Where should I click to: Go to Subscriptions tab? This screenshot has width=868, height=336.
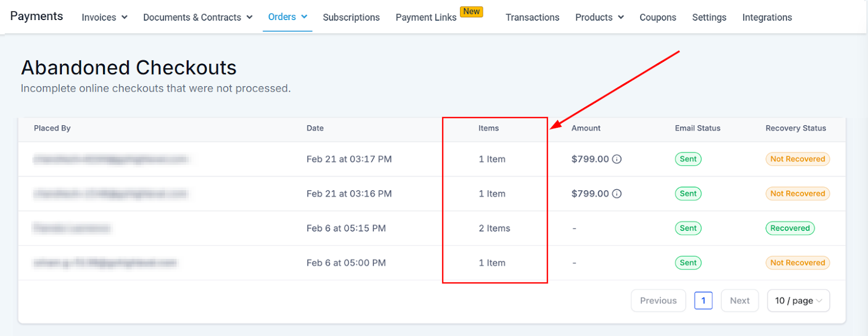coord(351,17)
